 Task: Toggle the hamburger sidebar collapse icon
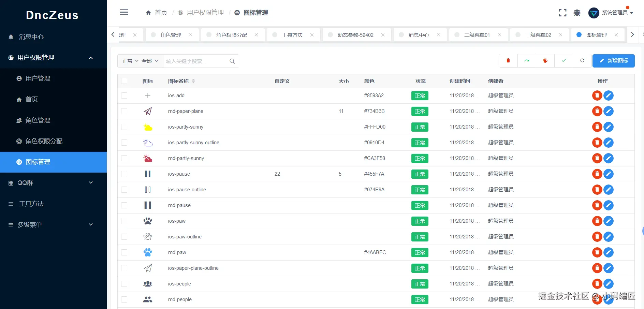[x=124, y=12]
